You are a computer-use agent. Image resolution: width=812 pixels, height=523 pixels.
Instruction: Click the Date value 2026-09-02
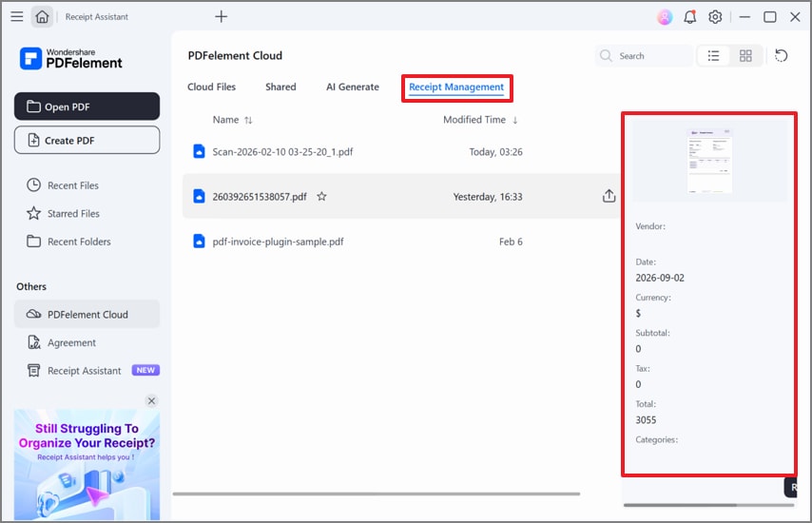660,278
